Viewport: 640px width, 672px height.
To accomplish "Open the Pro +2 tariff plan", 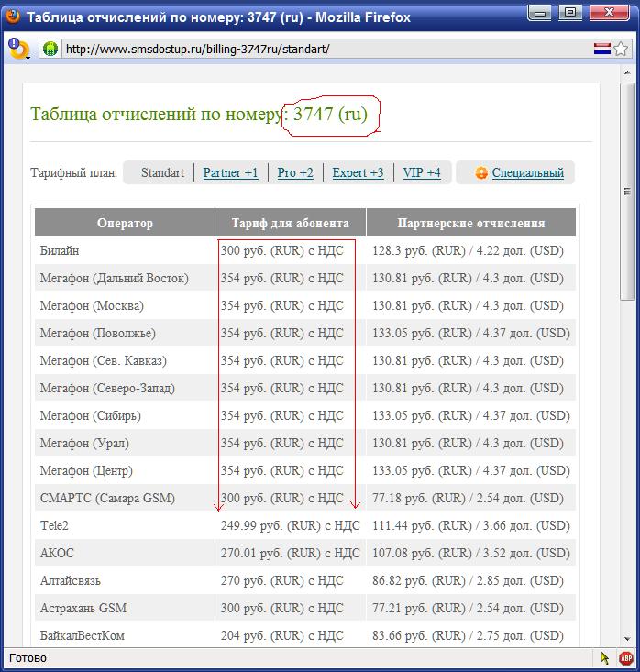I will [295, 172].
